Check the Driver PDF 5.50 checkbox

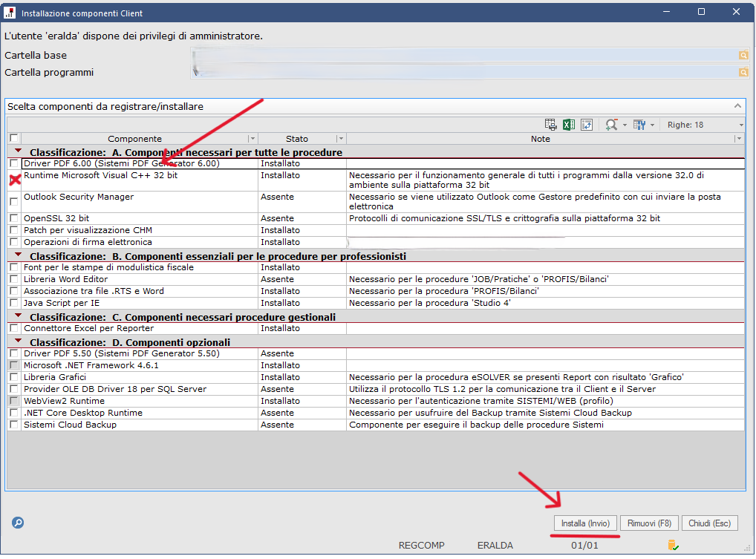(14, 353)
